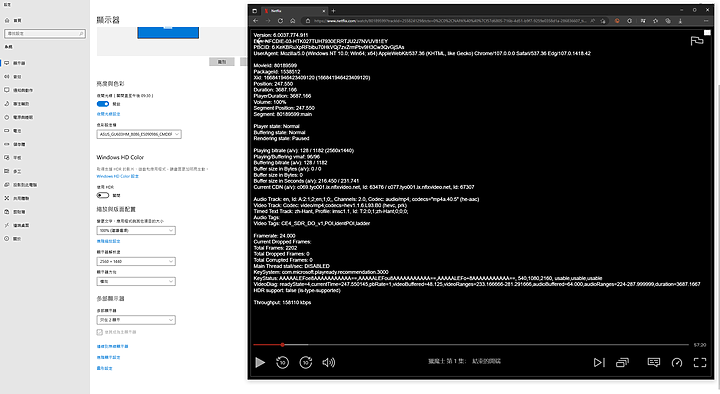Open graphics settings link
The image size is (720, 394).
tap(104, 368)
